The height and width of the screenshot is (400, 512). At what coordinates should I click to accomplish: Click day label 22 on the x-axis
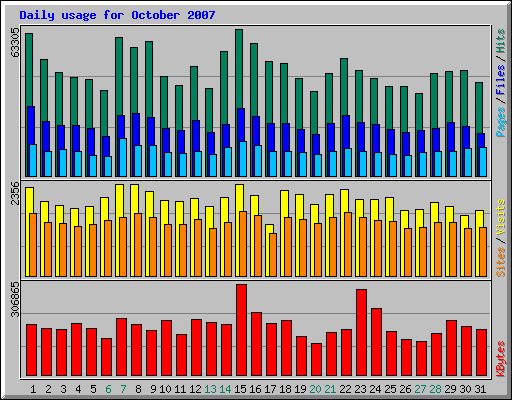click(345, 389)
